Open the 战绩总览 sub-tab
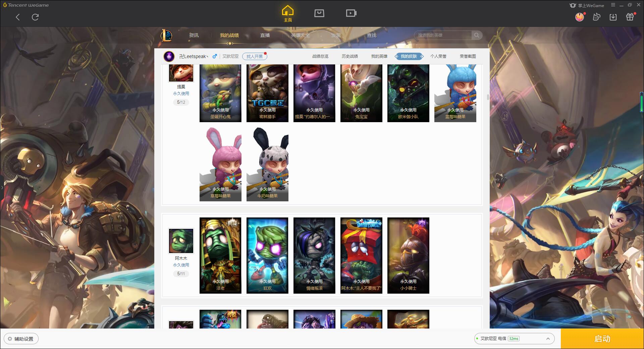This screenshot has width=644, height=349. click(320, 56)
